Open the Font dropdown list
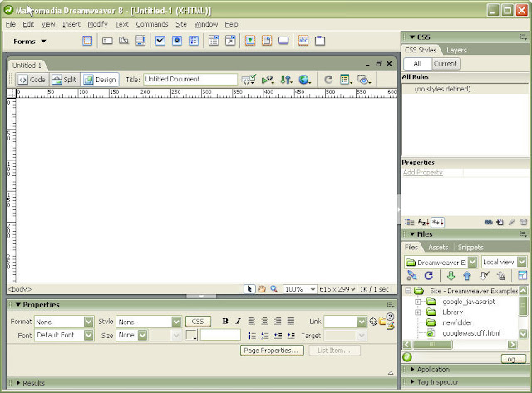Viewport: 532px width, 393px height. tap(88, 336)
